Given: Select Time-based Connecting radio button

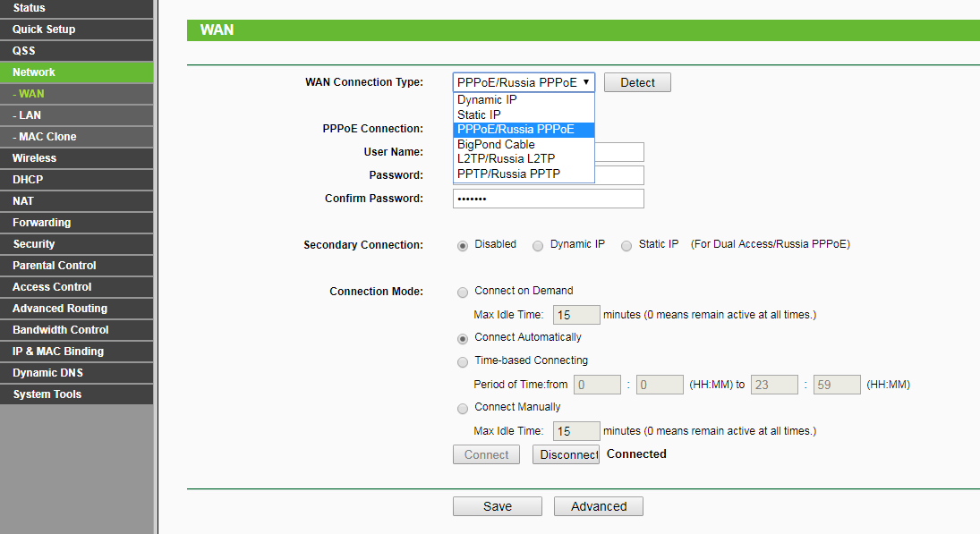Looking at the screenshot, I should coord(463,361).
